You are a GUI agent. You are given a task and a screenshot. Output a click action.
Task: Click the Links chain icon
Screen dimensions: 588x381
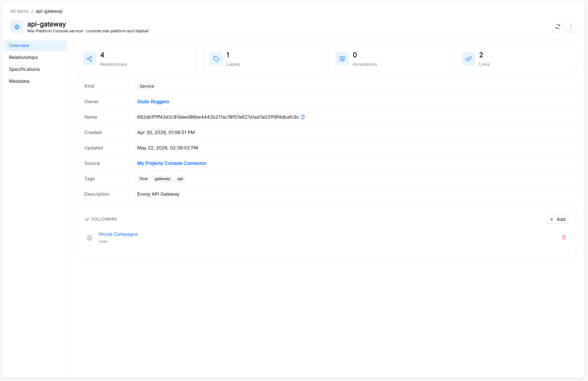tap(468, 59)
